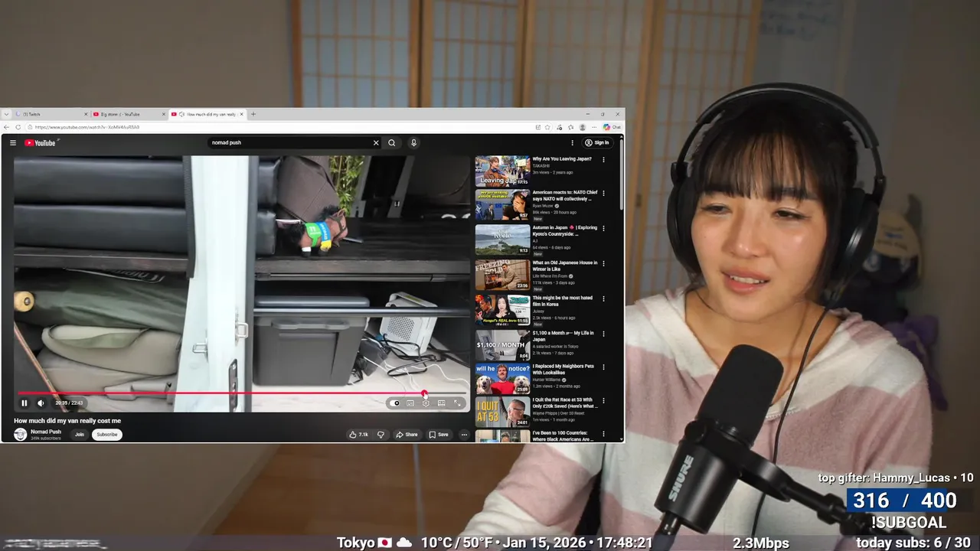This screenshot has width=980, height=551.
Task: Open the browser Chat copilot button
Action: [612, 127]
